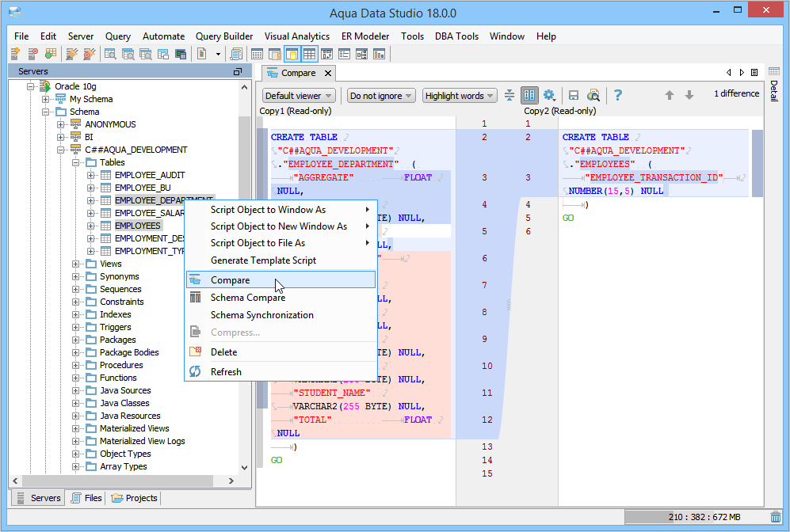790x532 pixels.
Task: Select the EMPLOYEE_BU table
Action: click(x=143, y=188)
